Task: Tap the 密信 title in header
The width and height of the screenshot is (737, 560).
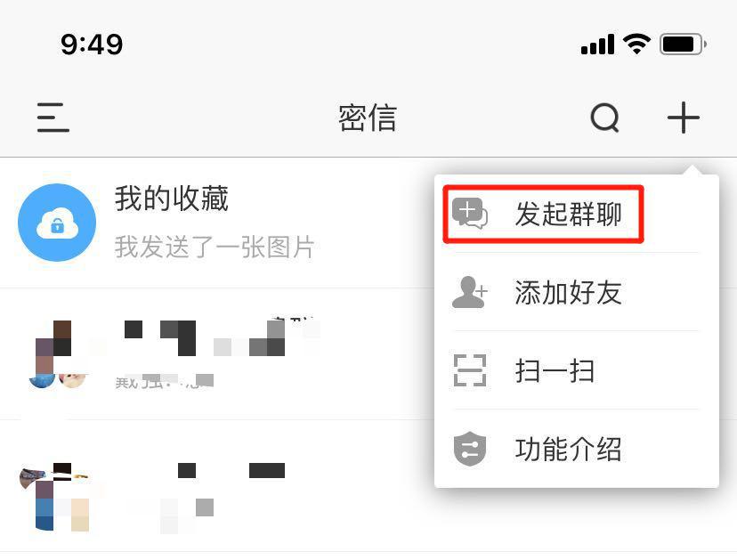Action: coord(368,118)
